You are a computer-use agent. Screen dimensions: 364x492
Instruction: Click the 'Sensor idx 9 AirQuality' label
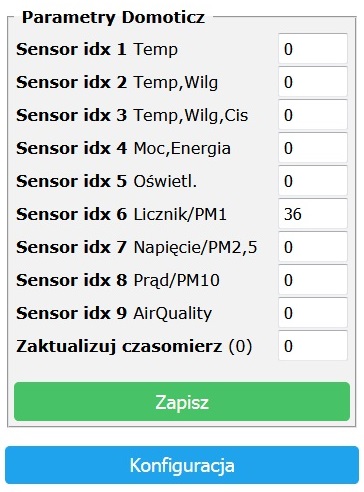click(114, 313)
